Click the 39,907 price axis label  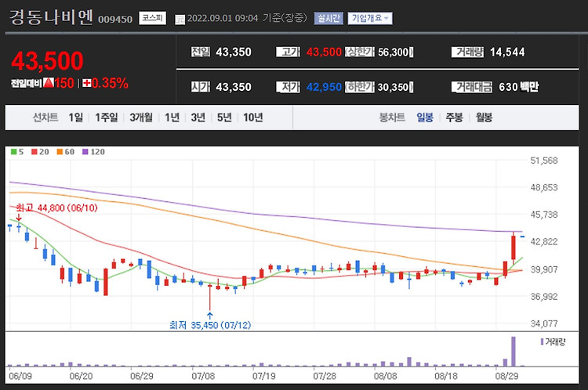544,269
